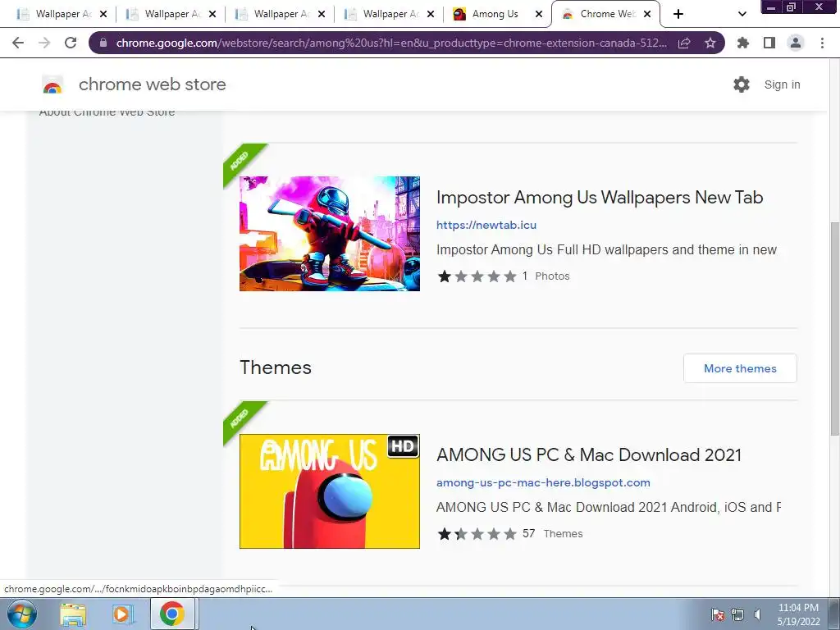Click the Themes category label under rating
The height and width of the screenshot is (630, 840).
(x=563, y=534)
